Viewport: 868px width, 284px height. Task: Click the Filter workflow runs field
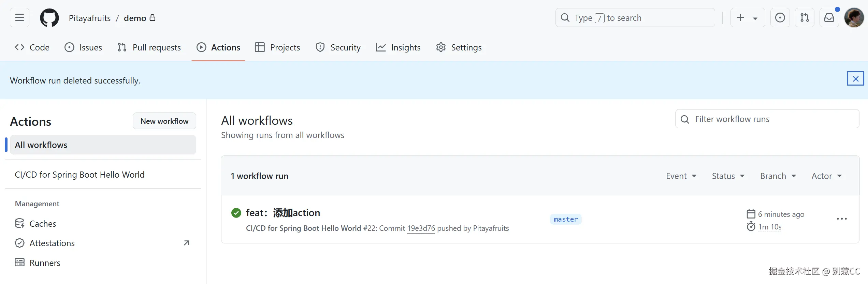click(x=771, y=119)
